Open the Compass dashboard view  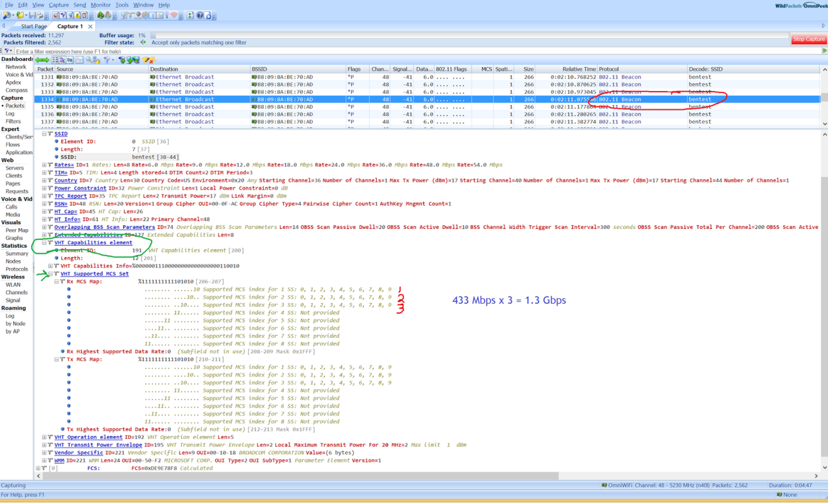17,90
